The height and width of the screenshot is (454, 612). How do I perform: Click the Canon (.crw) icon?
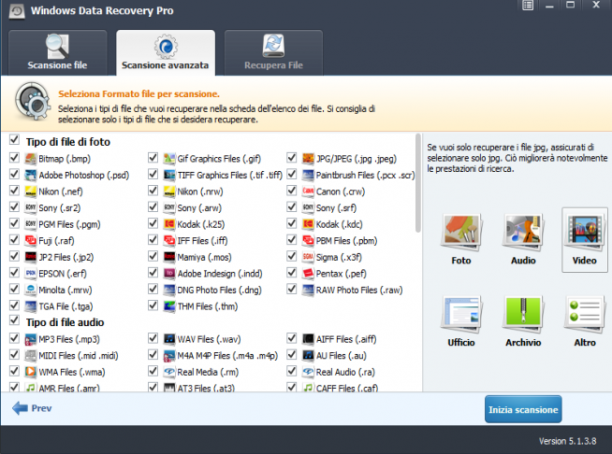(308, 191)
